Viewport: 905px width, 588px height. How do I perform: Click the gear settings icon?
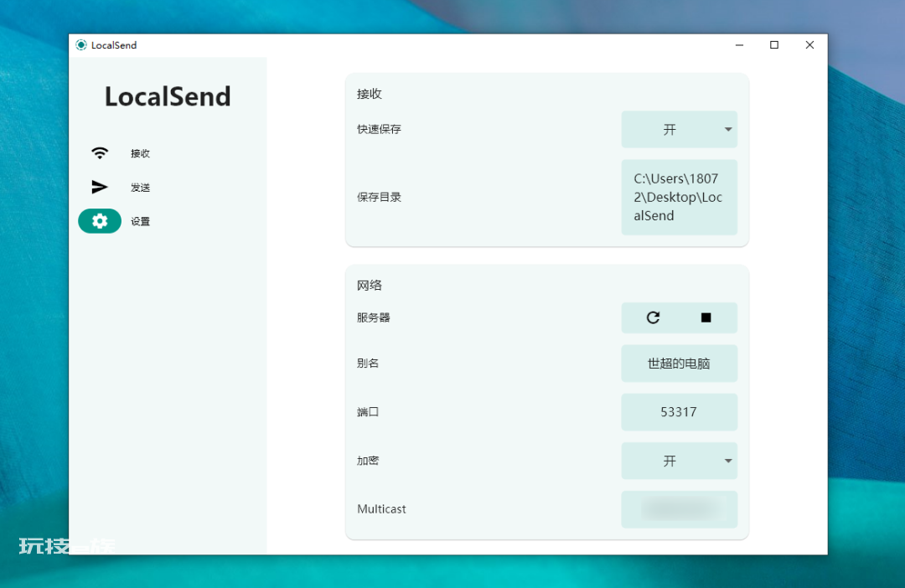pyautogui.click(x=100, y=221)
